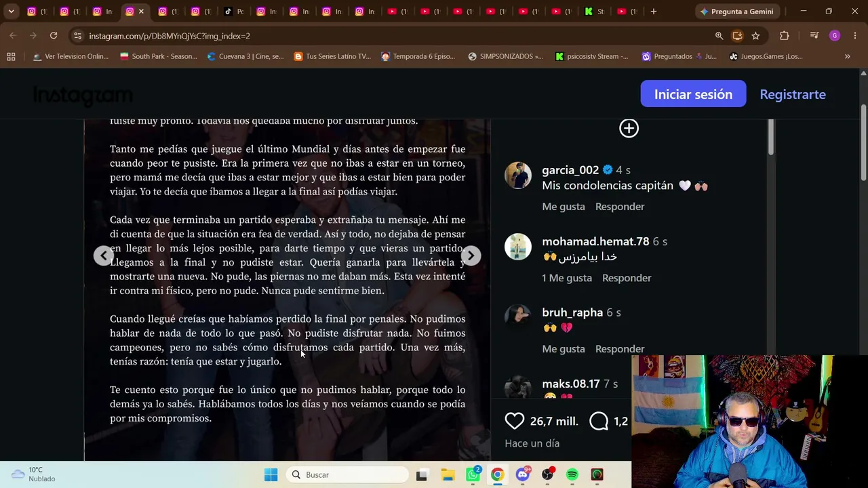The height and width of the screenshot is (488, 868).
Task: Open the Chrome extensions puzzle icon
Action: coord(785,35)
